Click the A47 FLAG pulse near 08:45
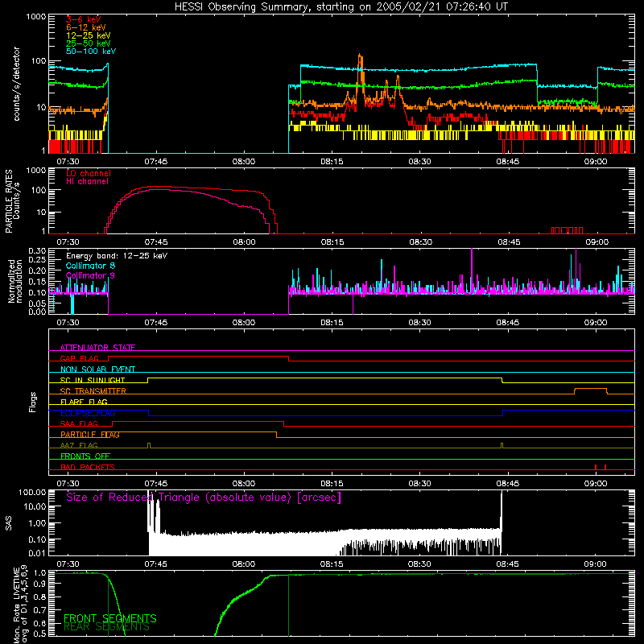This screenshot has height=644, width=644. 502,446
